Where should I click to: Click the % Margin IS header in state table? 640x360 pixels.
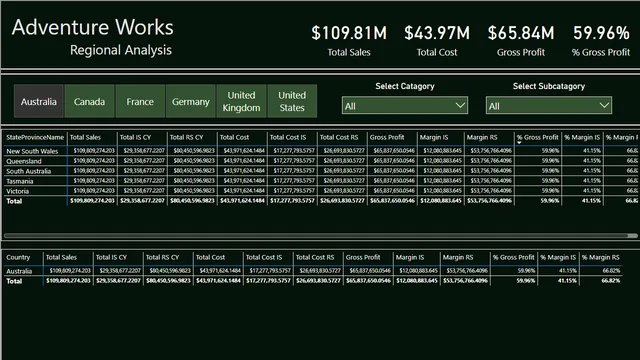(582, 138)
